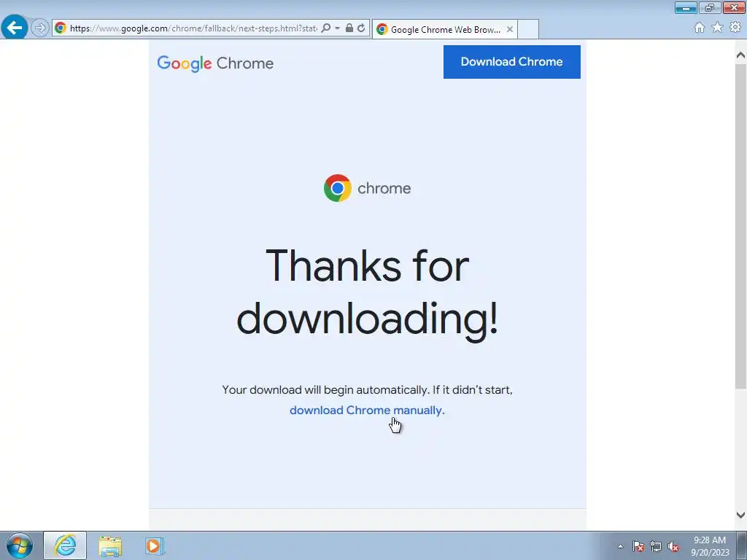Click the Internet Explorer taskbar icon
The height and width of the screenshot is (560, 747).
[x=65, y=545]
